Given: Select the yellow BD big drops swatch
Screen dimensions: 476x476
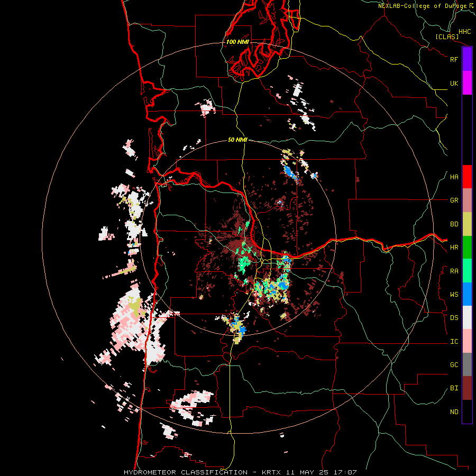Looking at the screenshot, I should tap(467, 224).
